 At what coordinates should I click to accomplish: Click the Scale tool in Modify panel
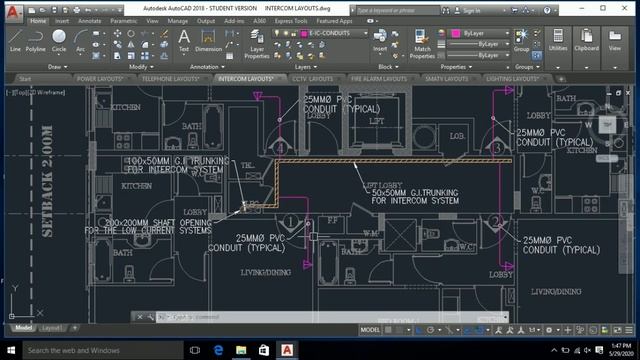point(131,56)
